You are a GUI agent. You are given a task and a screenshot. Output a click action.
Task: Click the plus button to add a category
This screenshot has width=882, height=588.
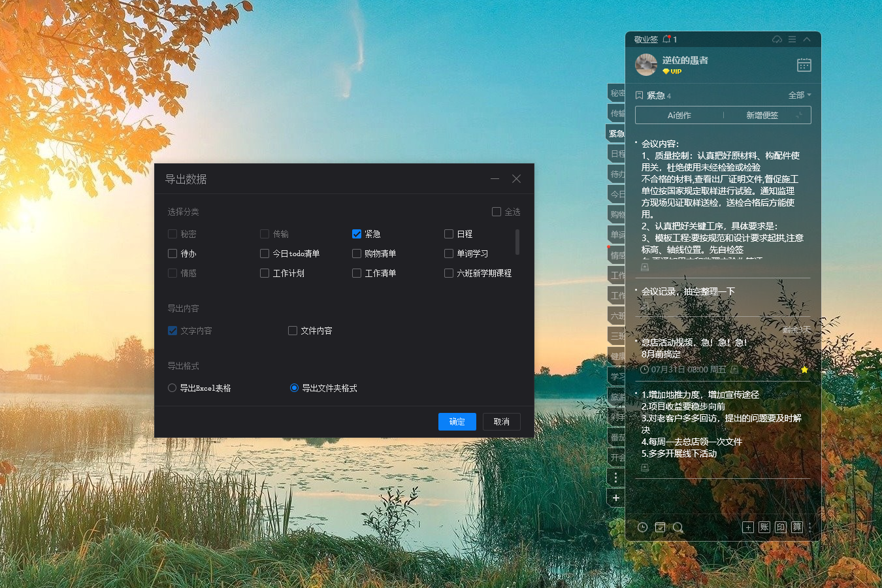click(x=615, y=498)
